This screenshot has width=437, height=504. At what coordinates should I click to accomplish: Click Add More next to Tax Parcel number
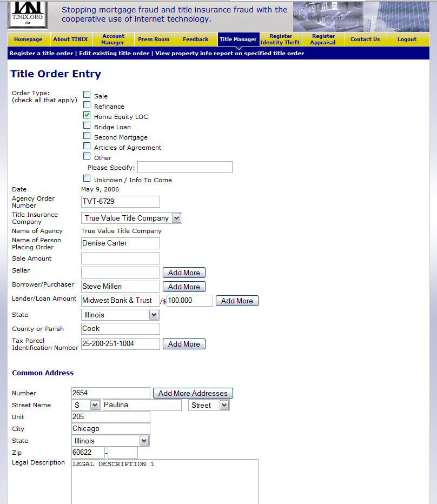click(x=184, y=344)
